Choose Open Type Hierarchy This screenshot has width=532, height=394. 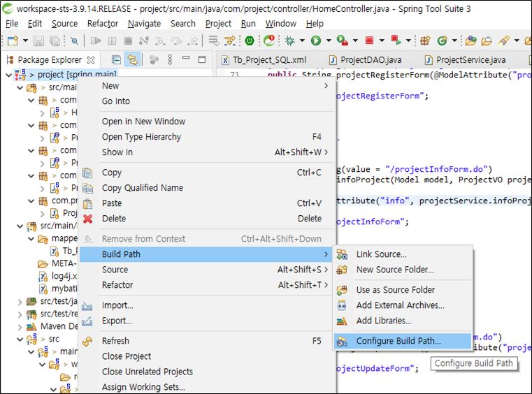pos(207,137)
